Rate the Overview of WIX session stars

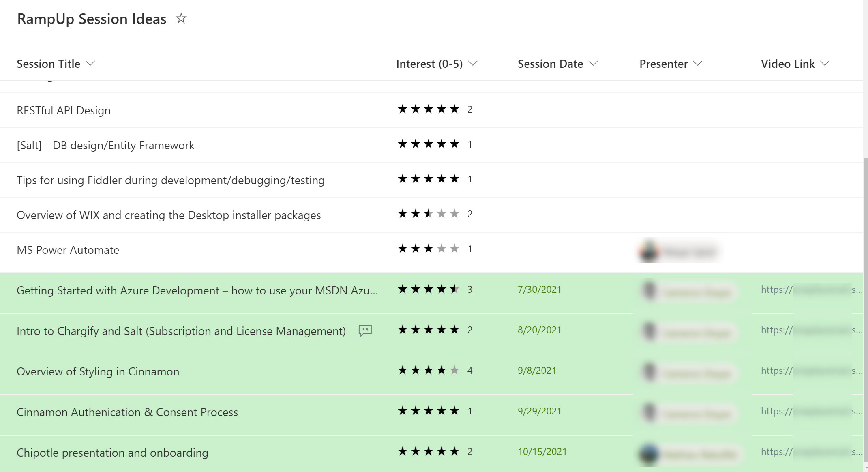428,214
